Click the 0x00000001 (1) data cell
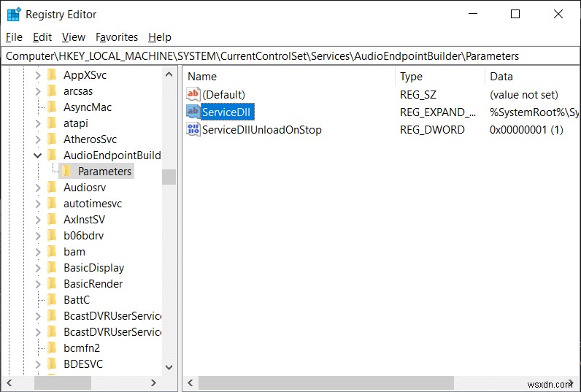The width and height of the screenshot is (581, 392). [x=526, y=130]
